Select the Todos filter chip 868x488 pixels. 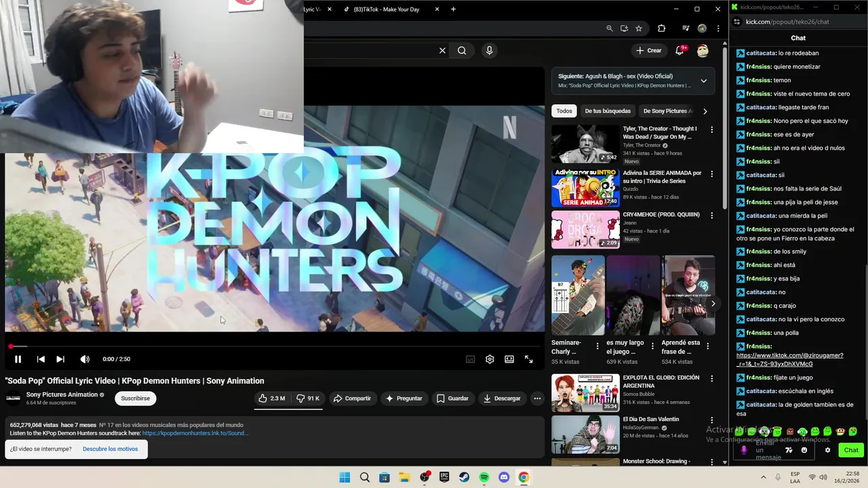(564, 111)
